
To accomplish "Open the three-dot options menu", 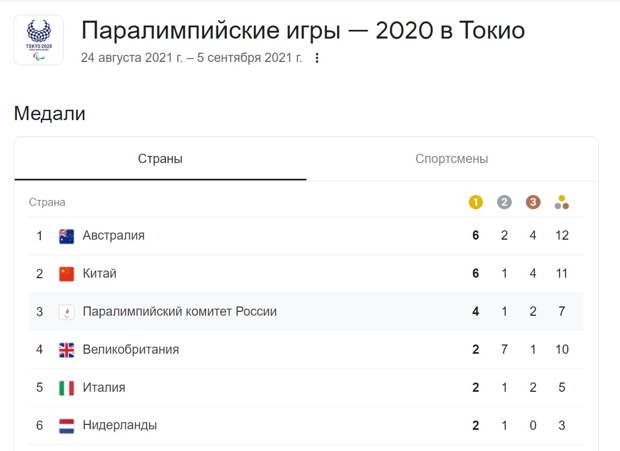I will point(317,58).
